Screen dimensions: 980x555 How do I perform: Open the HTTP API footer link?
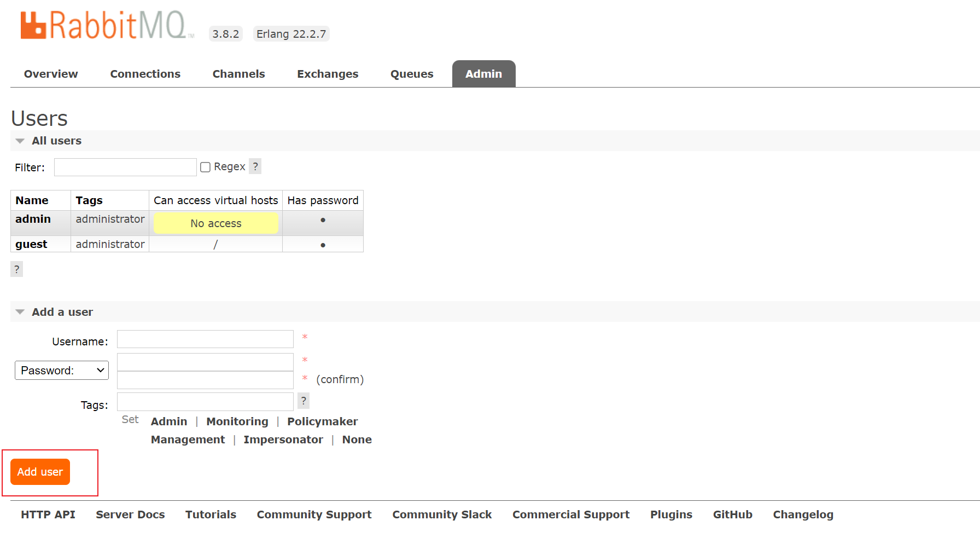[48, 514]
